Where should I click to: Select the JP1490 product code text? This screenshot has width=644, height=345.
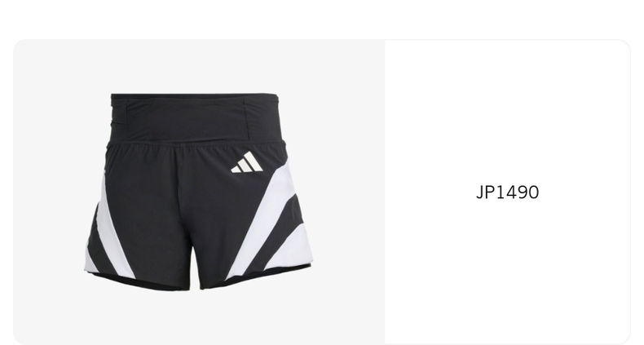507,192
